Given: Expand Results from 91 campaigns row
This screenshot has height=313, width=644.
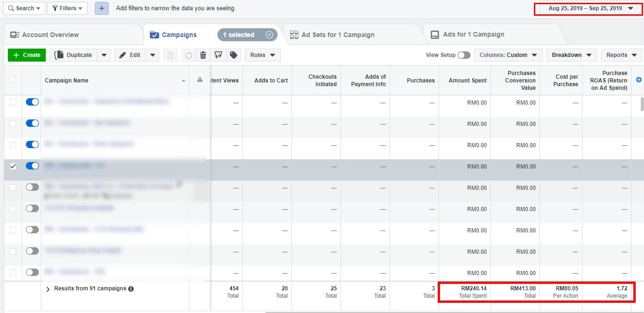Looking at the screenshot, I should [x=48, y=289].
